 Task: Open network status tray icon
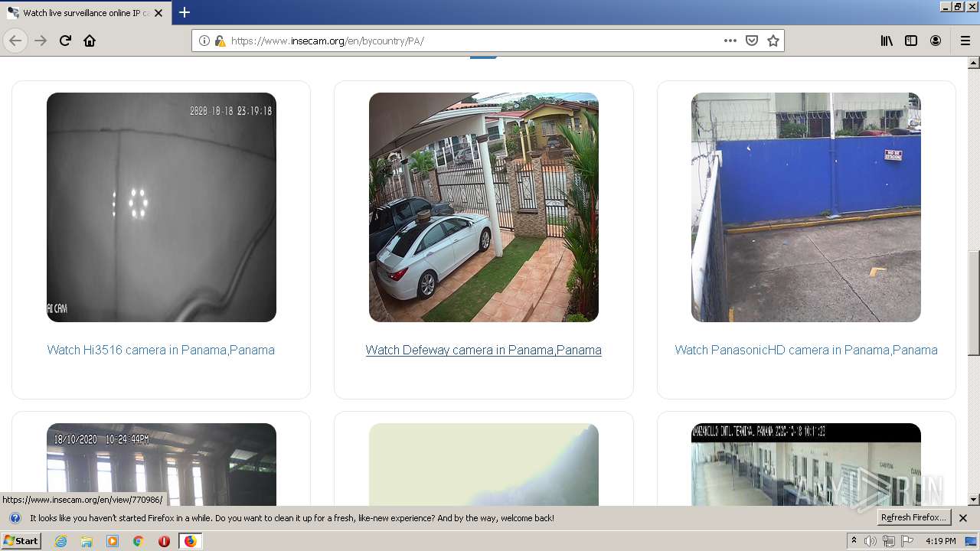click(x=888, y=541)
